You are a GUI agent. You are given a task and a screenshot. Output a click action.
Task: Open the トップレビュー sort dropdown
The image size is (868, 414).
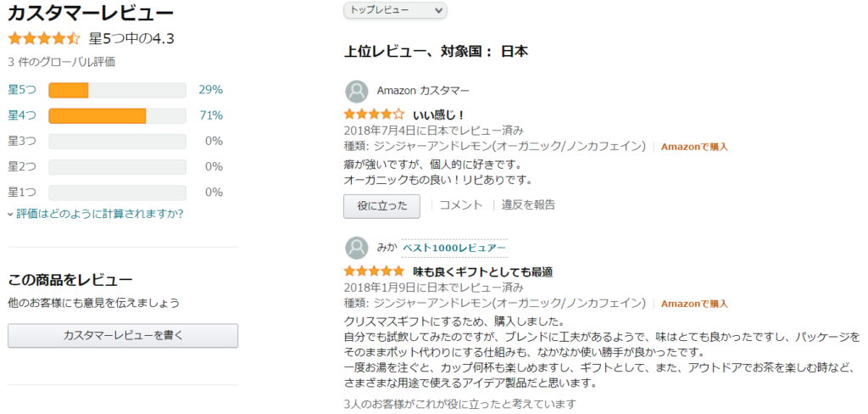click(395, 10)
